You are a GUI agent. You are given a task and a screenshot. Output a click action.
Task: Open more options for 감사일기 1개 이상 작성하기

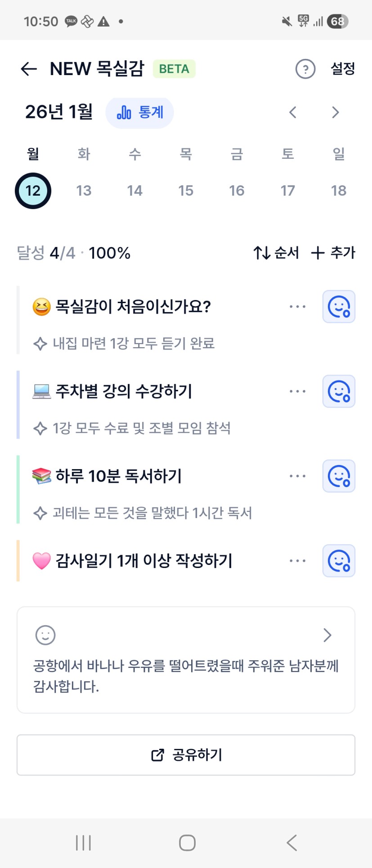(297, 561)
